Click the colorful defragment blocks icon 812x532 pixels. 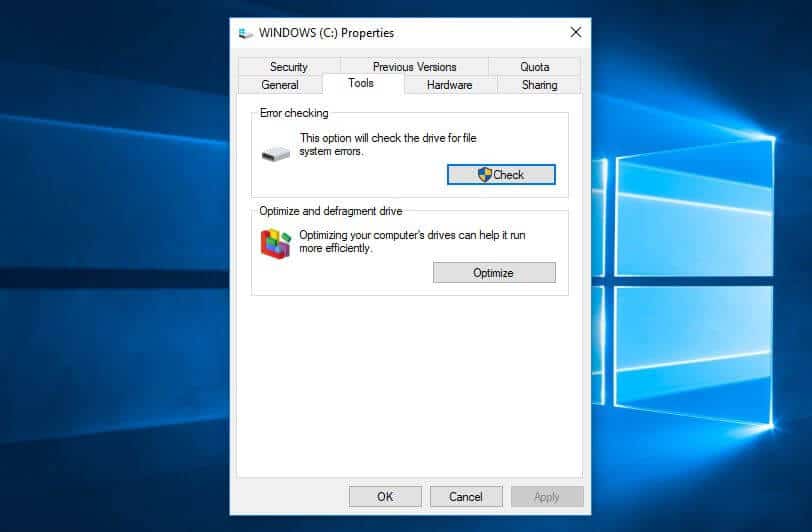click(x=276, y=243)
